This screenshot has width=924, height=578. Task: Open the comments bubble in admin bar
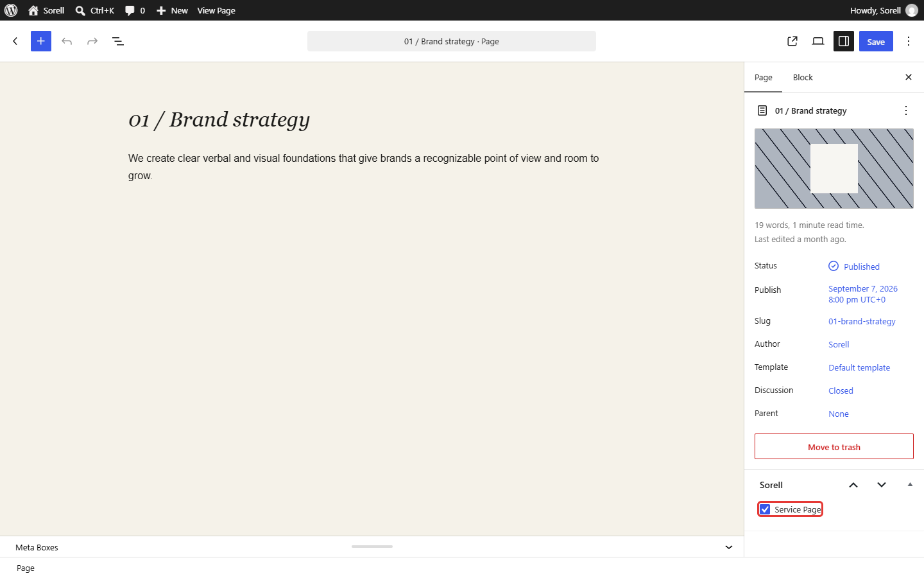[135, 10]
